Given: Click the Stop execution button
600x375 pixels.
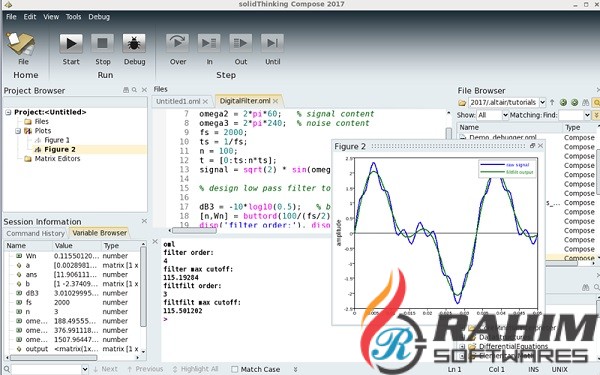Looking at the screenshot, I should pyautogui.click(x=102, y=43).
